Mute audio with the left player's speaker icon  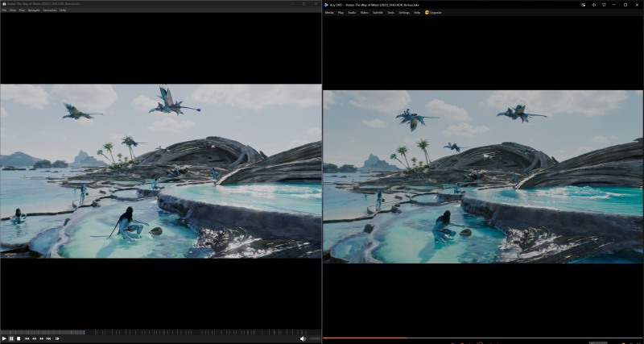tap(303, 339)
